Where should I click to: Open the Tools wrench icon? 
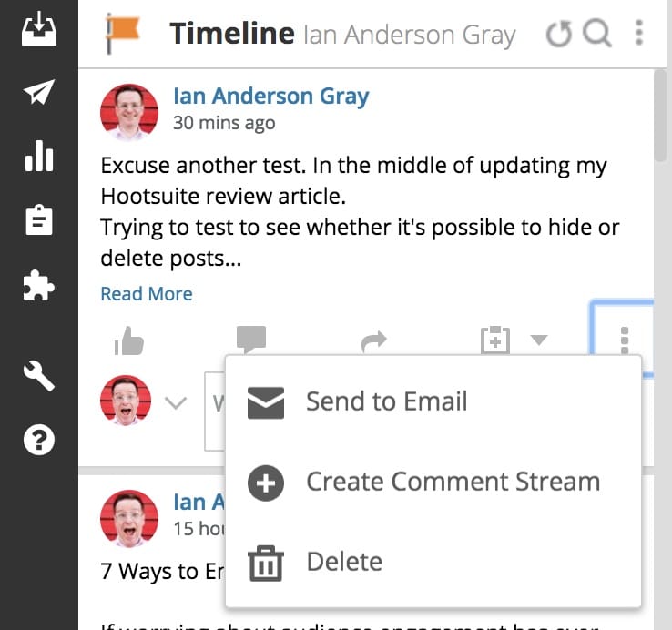click(x=39, y=376)
